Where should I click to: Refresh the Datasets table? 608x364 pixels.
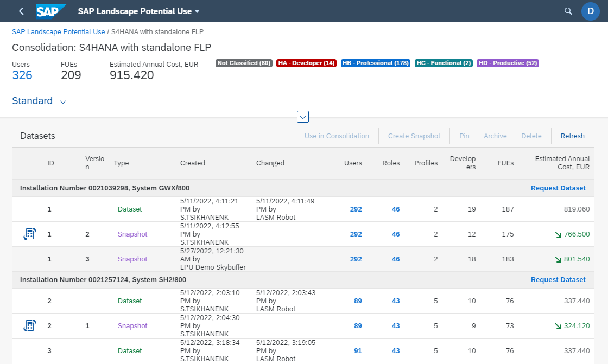pyautogui.click(x=572, y=136)
